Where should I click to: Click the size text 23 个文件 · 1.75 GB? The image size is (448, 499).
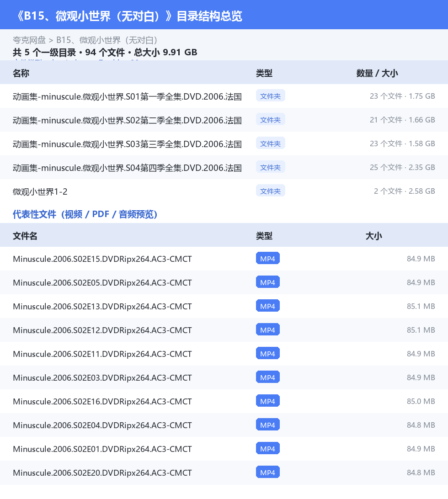pyautogui.click(x=402, y=96)
